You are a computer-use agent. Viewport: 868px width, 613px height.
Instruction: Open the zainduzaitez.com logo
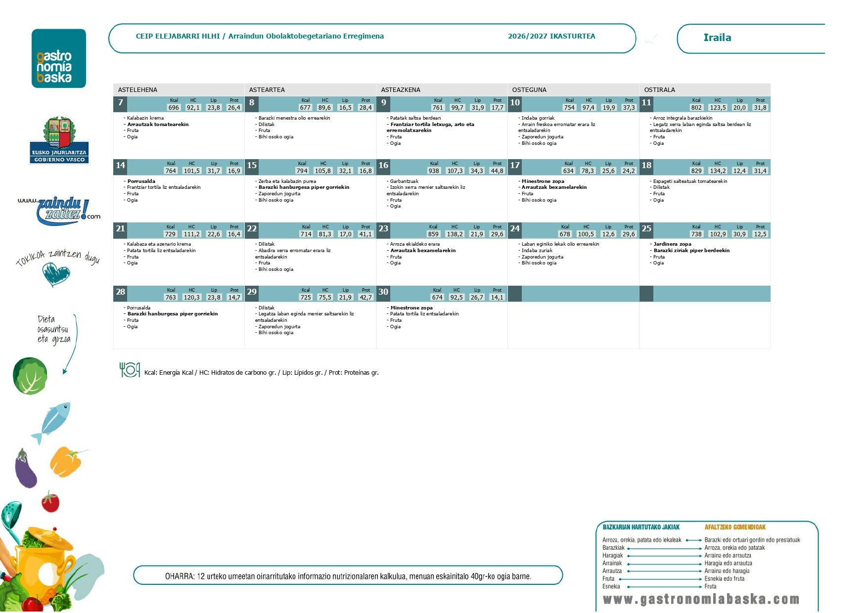59,211
